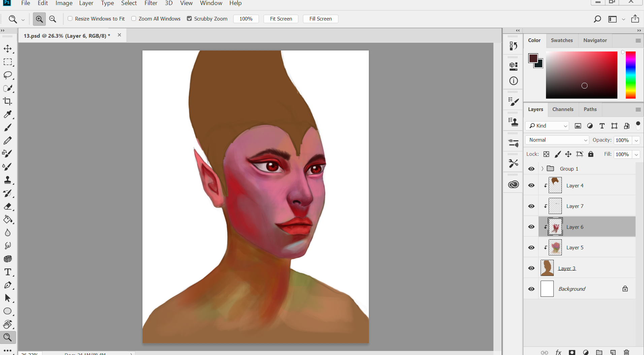Add a layer style with fx

(x=558, y=352)
